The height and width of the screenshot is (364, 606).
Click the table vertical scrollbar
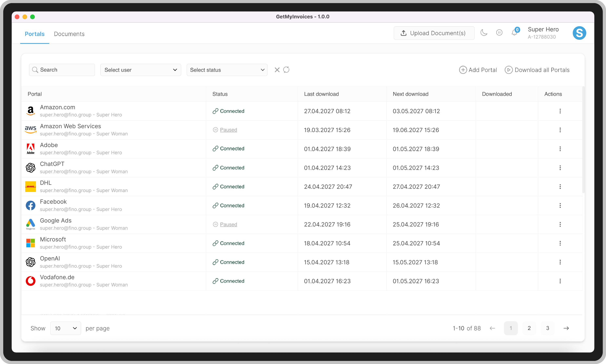pos(583,140)
